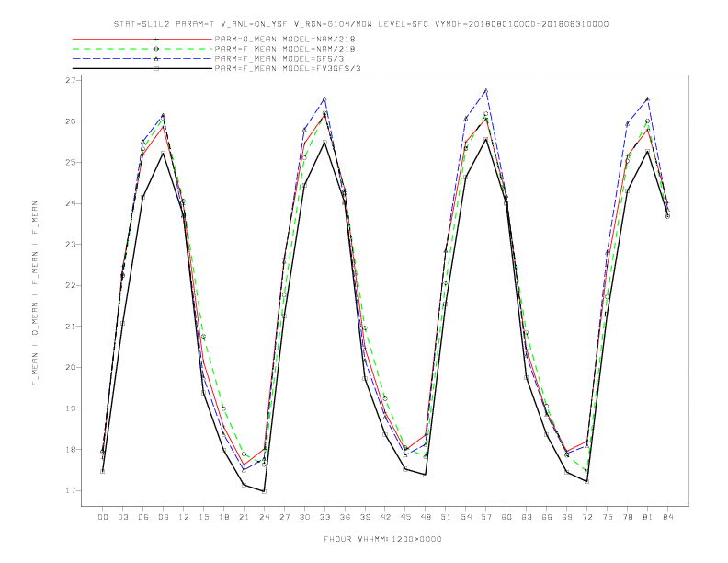Click Y-axis tick label 27
This screenshot has width=728, height=563.
(71, 80)
